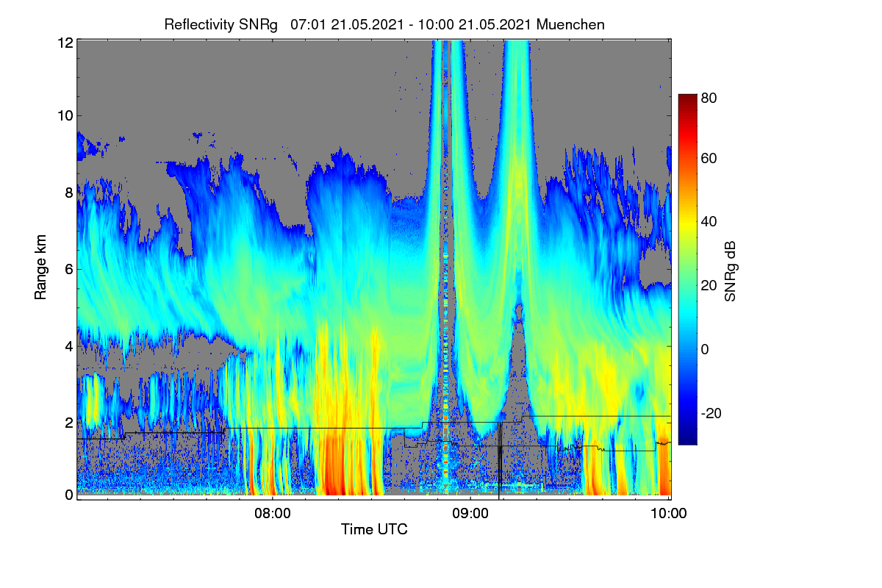
Task: Click the 'Muenchen' station name in the title
Action: coord(570,24)
